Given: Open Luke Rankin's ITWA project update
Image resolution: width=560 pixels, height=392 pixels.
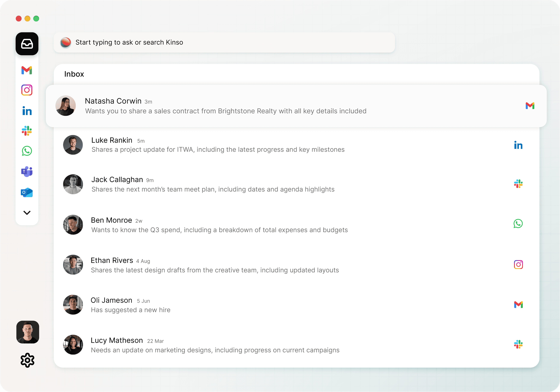Looking at the screenshot, I should [218, 145].
